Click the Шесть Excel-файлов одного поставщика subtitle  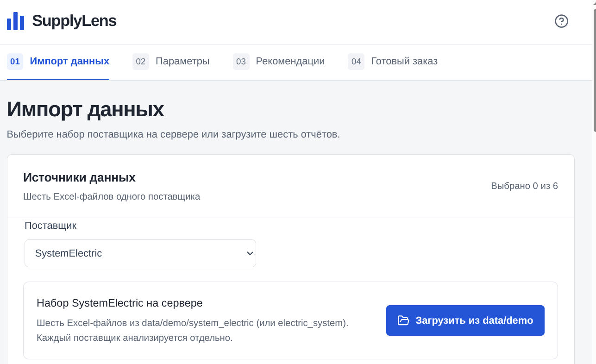[x=112, y=196]
